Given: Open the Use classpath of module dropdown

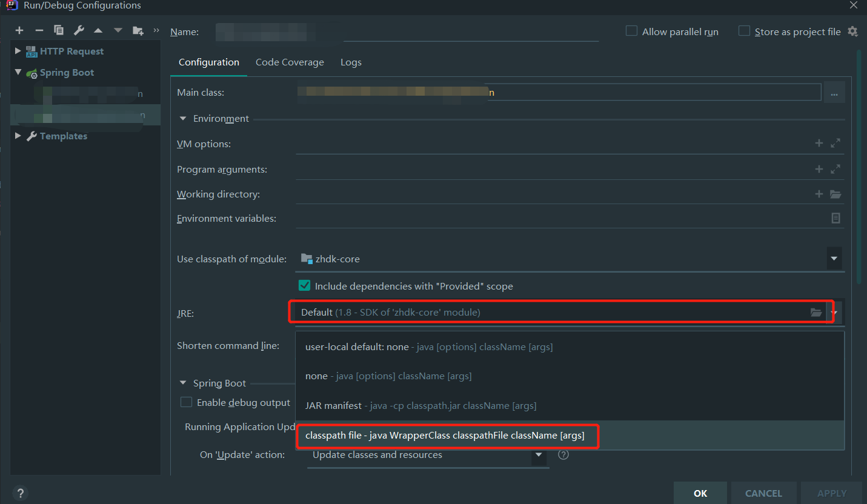Looking at the screenshot, I should (x=834, y=259).
